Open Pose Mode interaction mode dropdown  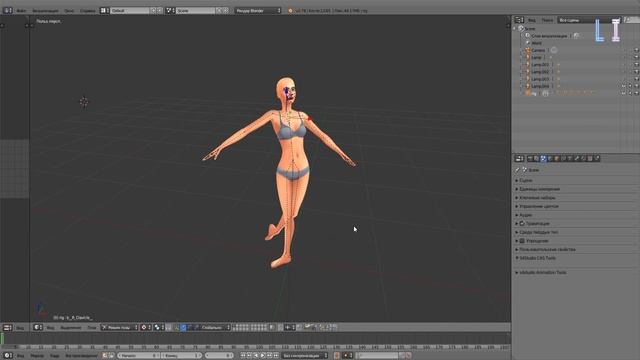point(120,327)
